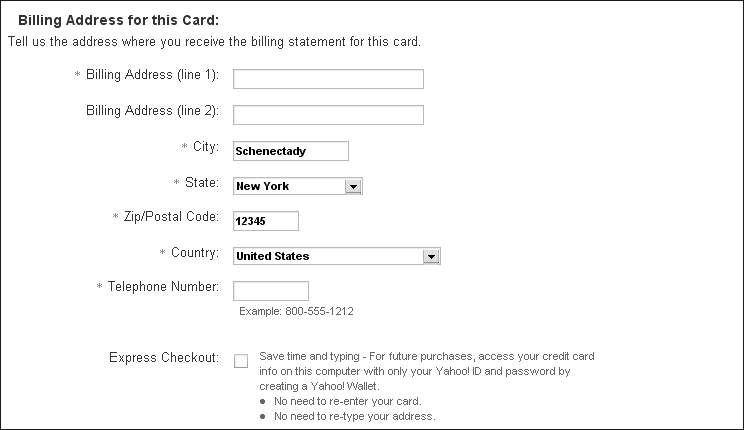
Task: Click the City field containing Schenectady
Action: pos(290,151)
